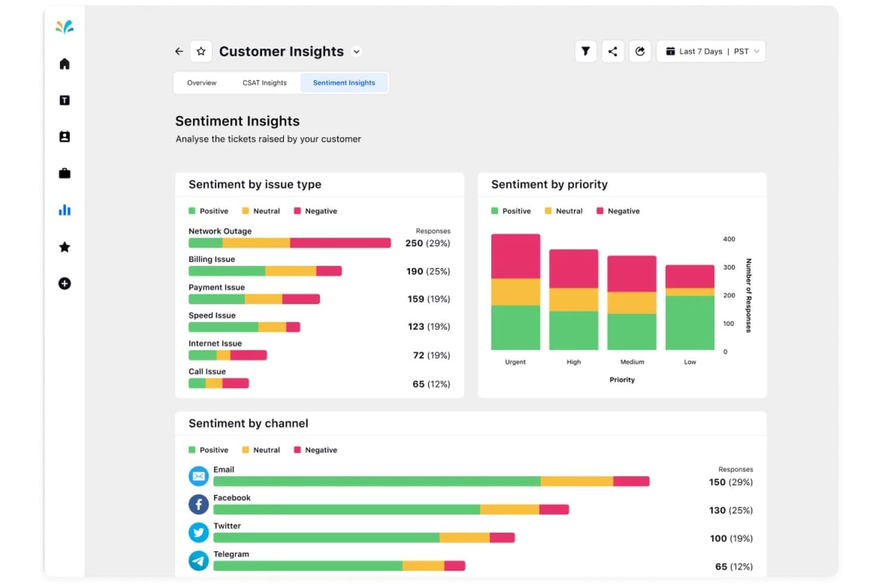Toggle Negative legend in channel chart
The image size is (882, 588).
point(315,450)
